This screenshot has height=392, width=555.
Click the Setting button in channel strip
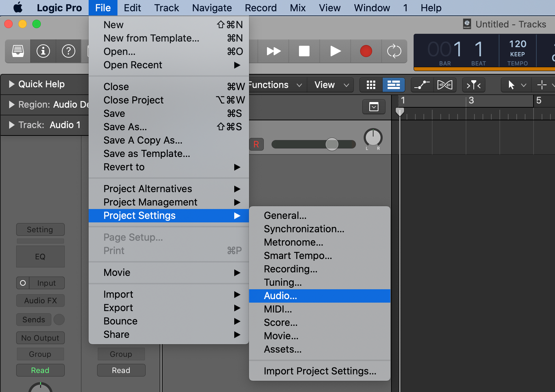(x=40, y=230)
